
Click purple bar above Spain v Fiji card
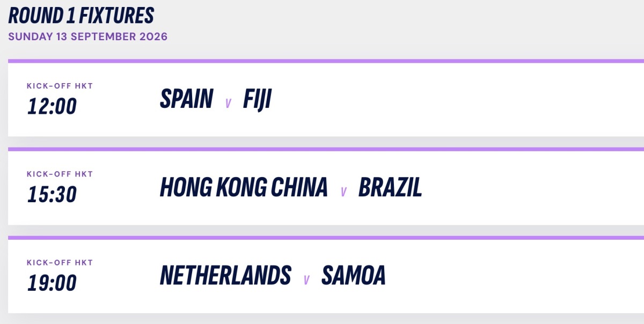(326, 61)
